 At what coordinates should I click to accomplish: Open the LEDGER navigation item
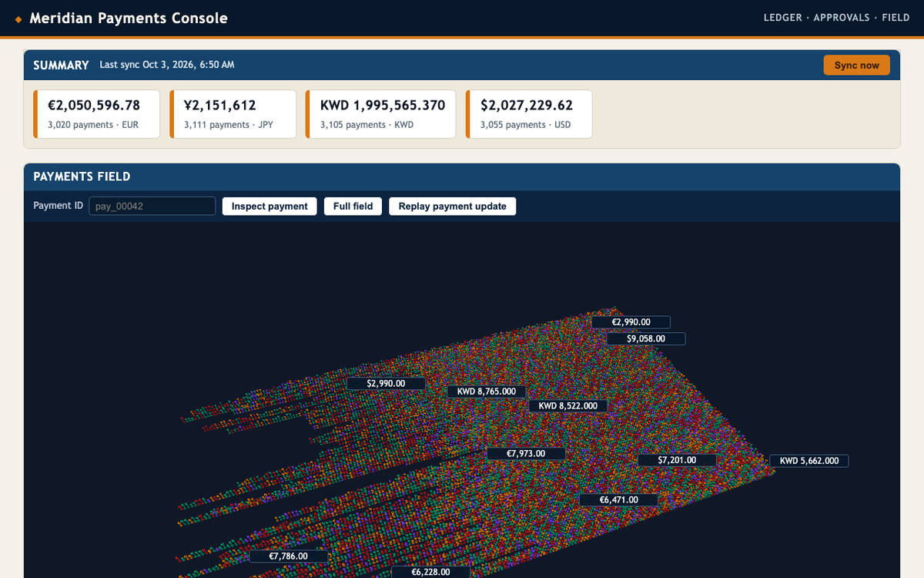782,18
